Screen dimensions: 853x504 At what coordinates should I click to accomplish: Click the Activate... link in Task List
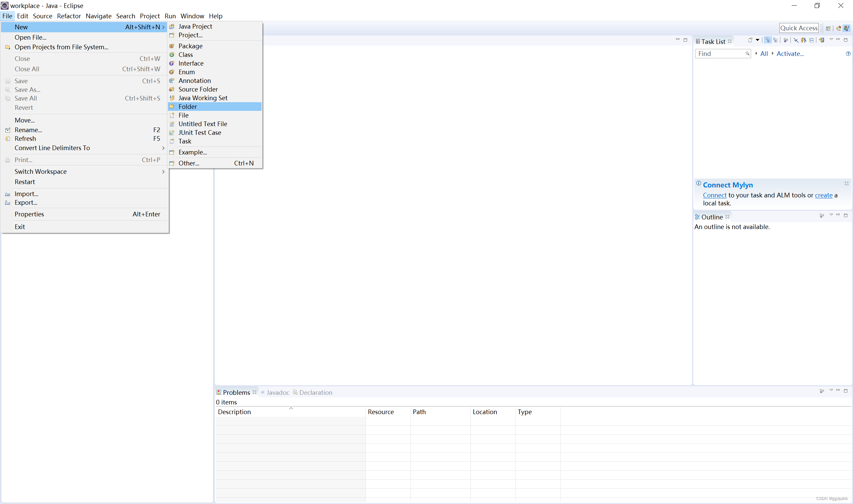(x=790, y=54)
